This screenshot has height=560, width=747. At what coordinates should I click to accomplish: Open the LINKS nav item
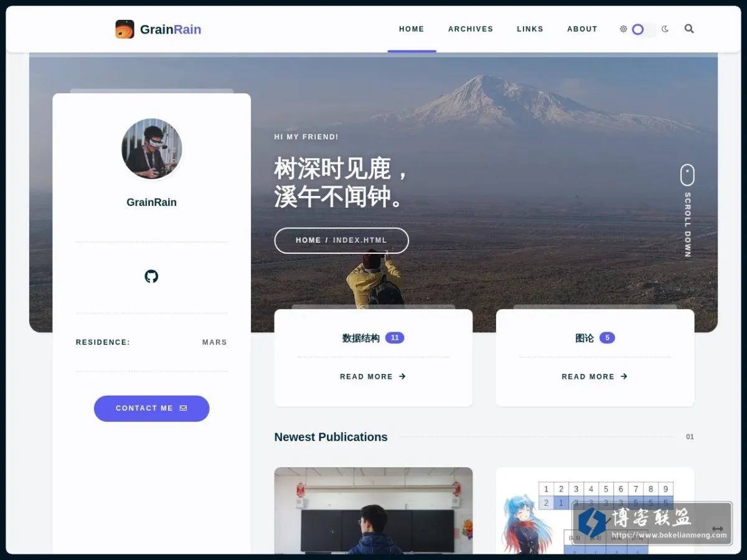coord(530,29)
